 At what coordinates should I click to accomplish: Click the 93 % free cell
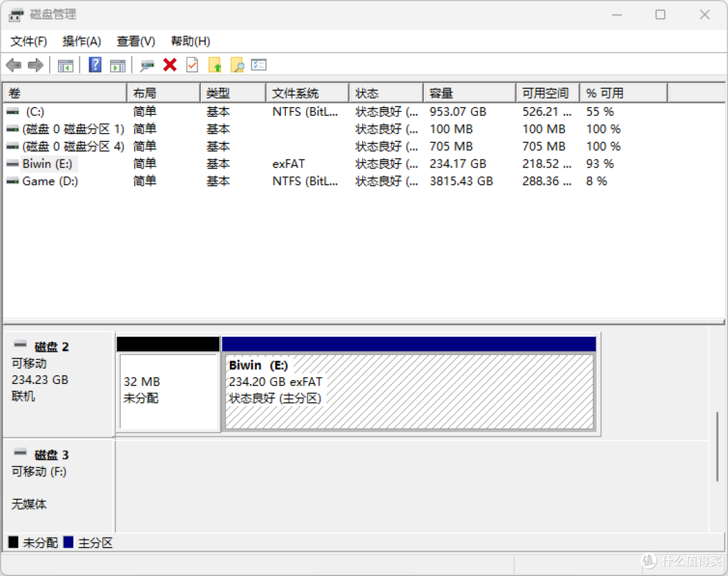pos(600,164)
